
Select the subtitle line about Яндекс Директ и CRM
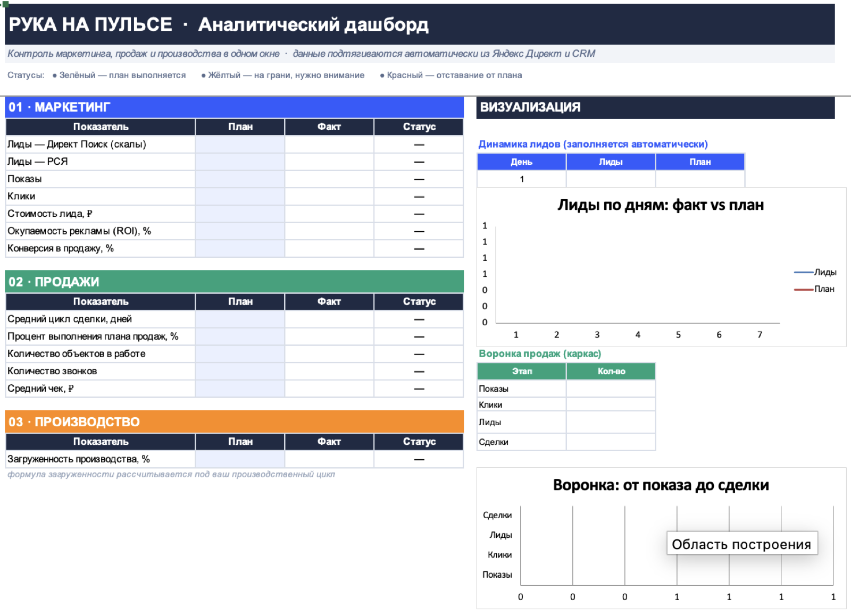pos(301,54)
